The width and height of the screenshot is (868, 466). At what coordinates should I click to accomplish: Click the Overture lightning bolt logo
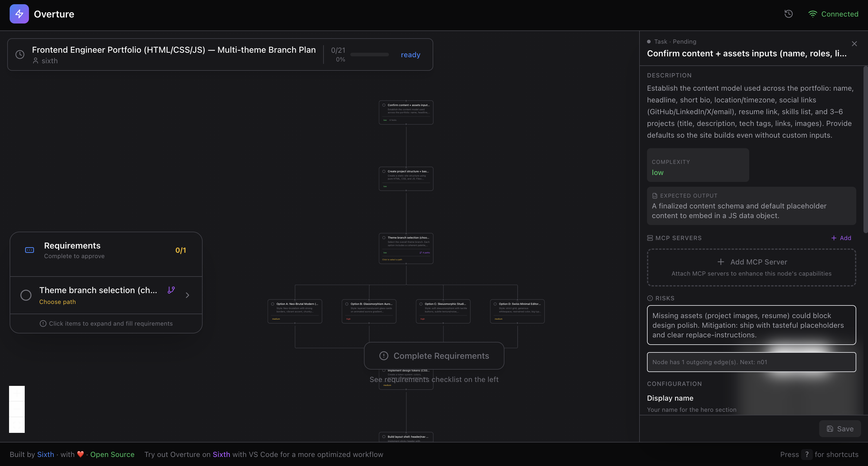[19, 14]
